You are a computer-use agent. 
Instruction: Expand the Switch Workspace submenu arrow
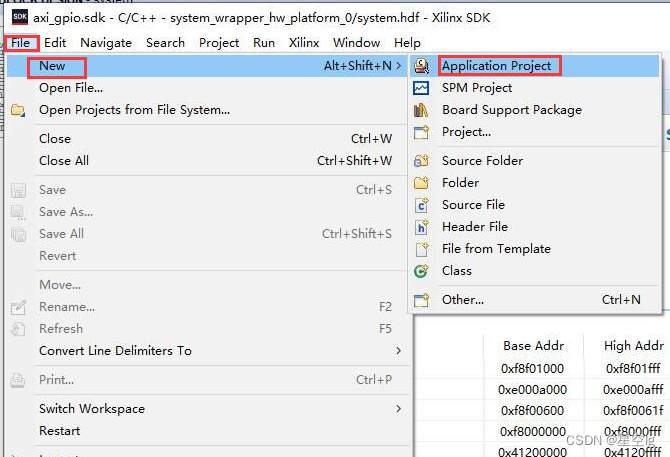[398, 409]
